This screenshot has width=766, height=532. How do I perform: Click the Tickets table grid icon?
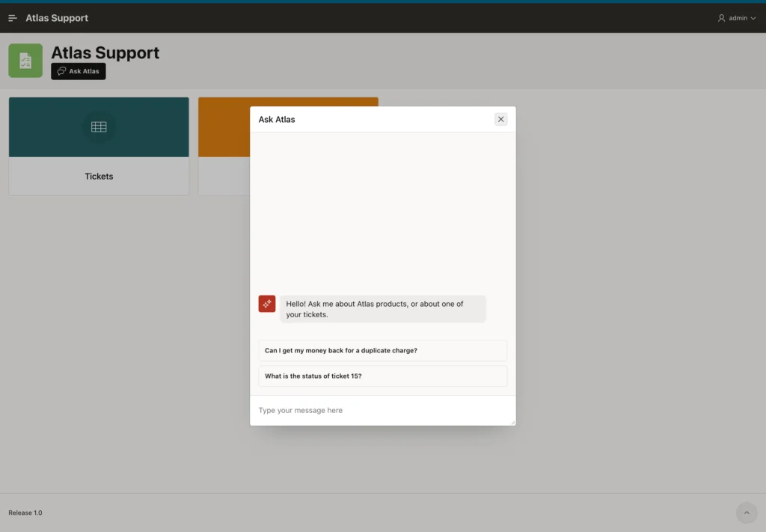tap(99, 127)
